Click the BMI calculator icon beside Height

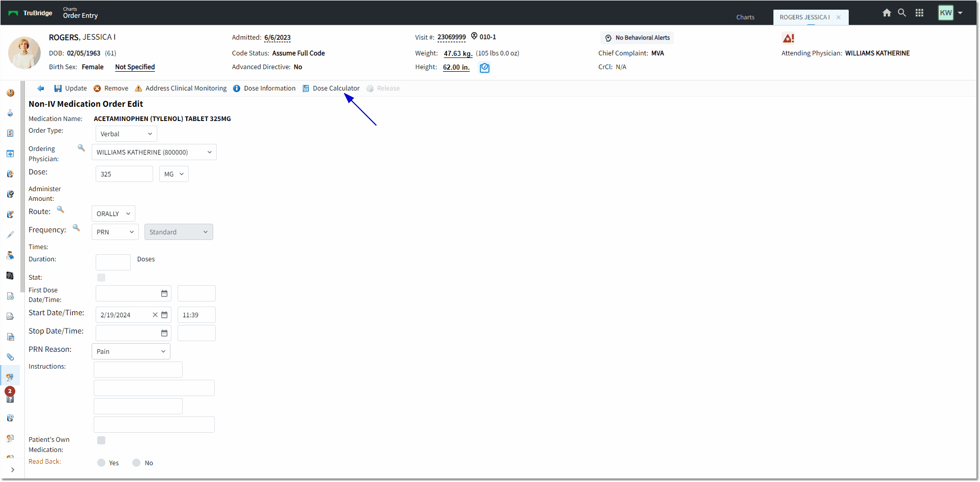coord(484,68)
